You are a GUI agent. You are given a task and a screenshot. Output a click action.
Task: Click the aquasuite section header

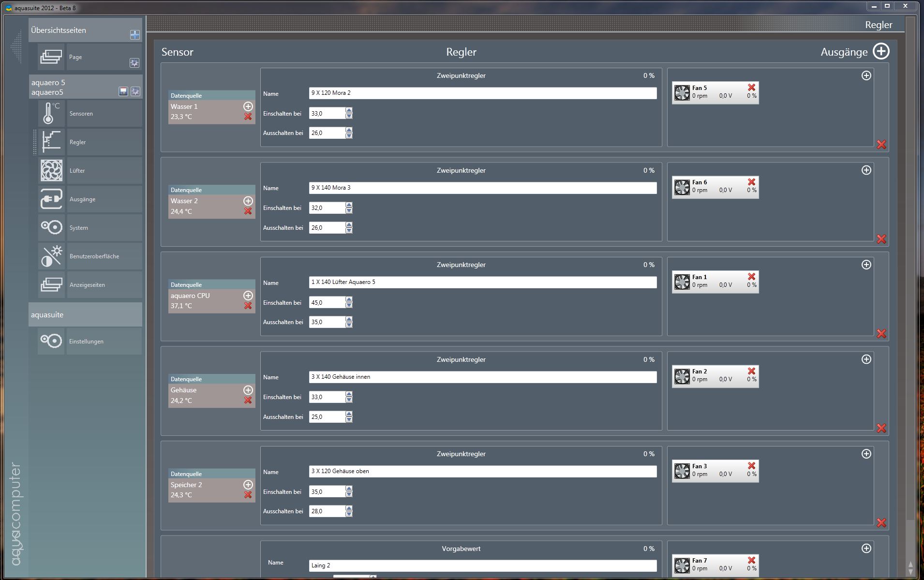coord(85,314)
